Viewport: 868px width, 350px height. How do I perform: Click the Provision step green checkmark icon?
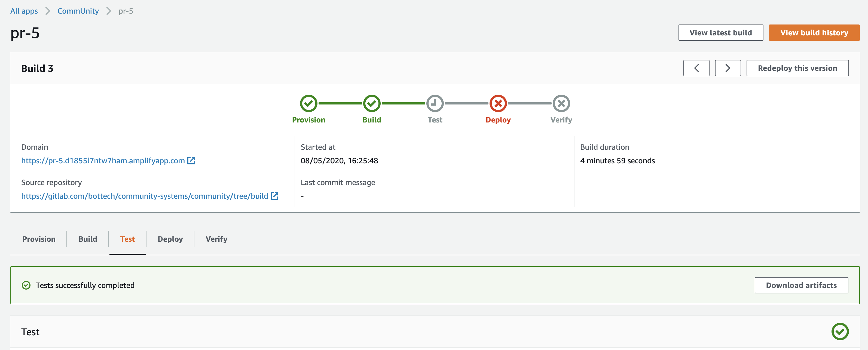(308, 103)
